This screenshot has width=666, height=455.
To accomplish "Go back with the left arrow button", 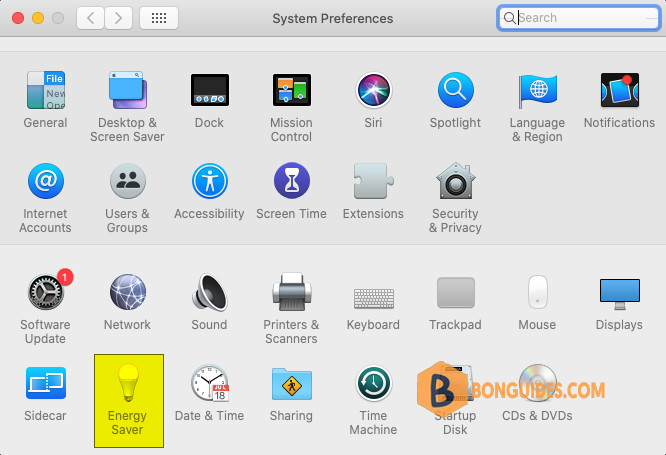I will click(90, 18).
